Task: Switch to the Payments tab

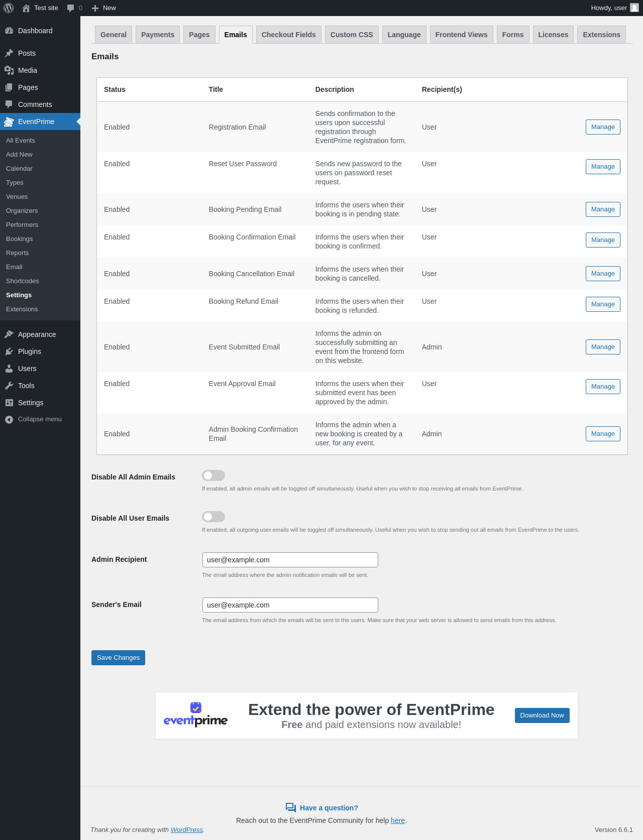Action: pyautogui.click(x=158, y=35)
